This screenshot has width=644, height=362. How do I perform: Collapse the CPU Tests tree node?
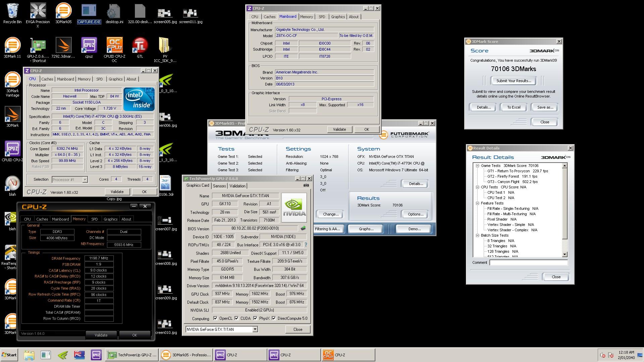(x=477, y=187)
